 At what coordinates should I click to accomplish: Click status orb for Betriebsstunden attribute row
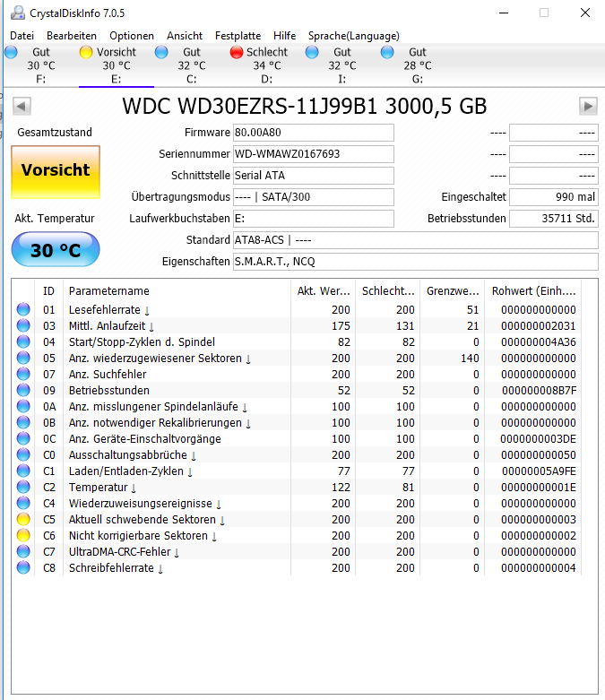(23, 390)
